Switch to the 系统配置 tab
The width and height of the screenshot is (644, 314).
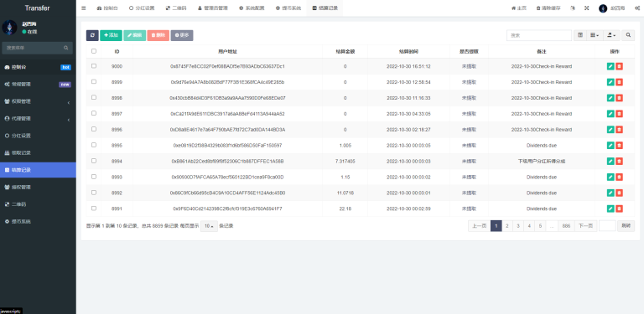(x=252, y=8)
